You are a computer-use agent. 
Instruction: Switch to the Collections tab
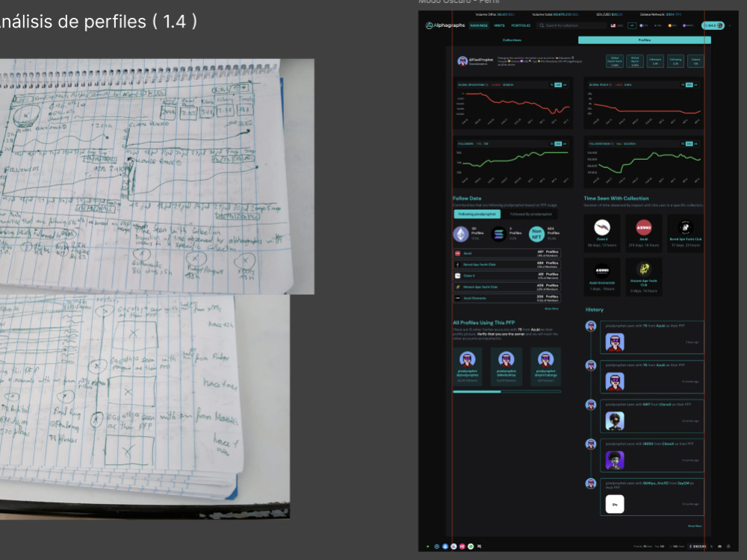512,40
